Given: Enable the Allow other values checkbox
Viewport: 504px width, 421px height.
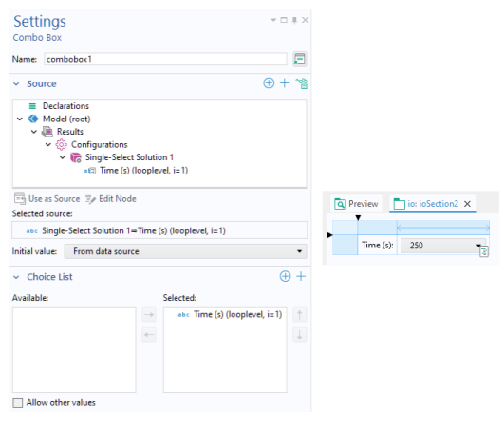Looking at the screenshot, I should pyautogui.click(x=18, y=403).
